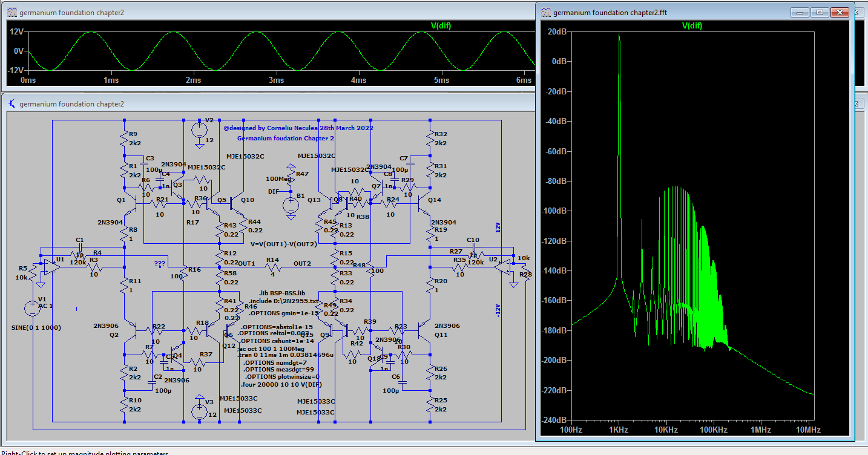Select the Q2 transistor symbol
The height and width of the screenshot is (455, 868).
point(130,331)
